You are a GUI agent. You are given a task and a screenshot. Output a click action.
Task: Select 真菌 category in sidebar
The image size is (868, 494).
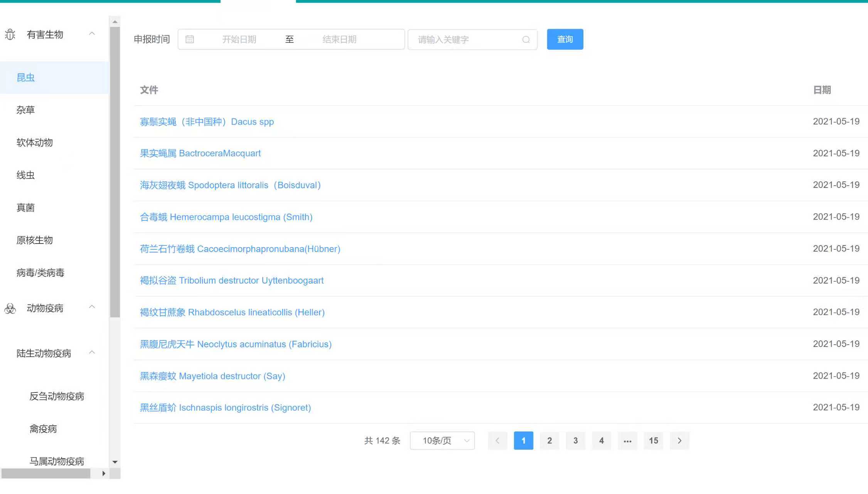[x=25, y=208]
